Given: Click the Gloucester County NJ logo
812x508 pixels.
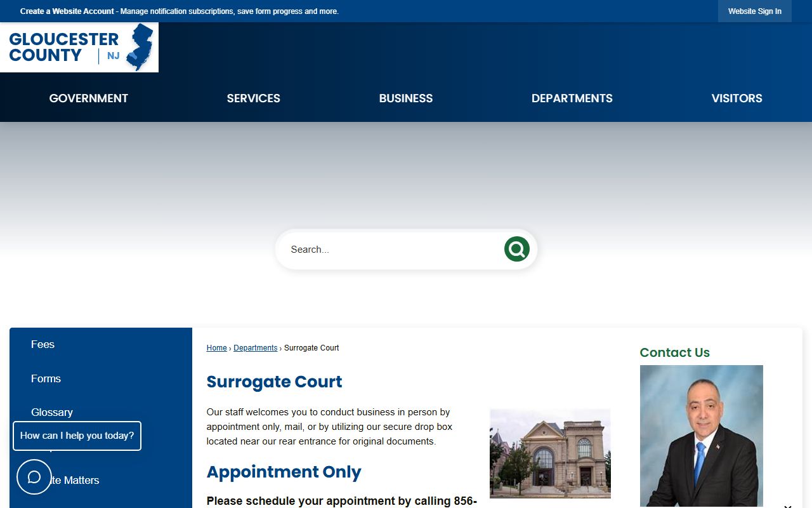Looking at the screenshot, I should coord(79,47).
